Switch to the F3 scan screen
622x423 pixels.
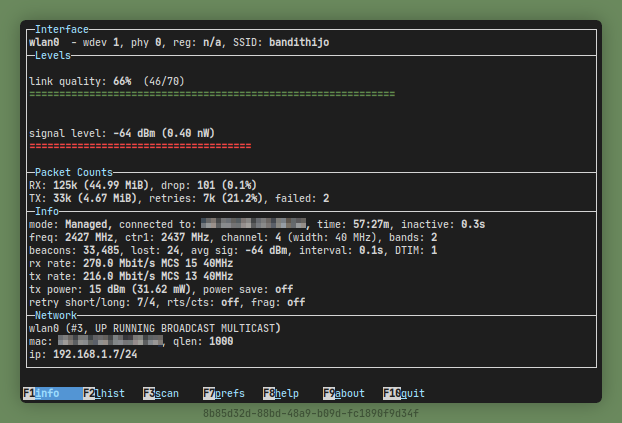tap(161, 394)
